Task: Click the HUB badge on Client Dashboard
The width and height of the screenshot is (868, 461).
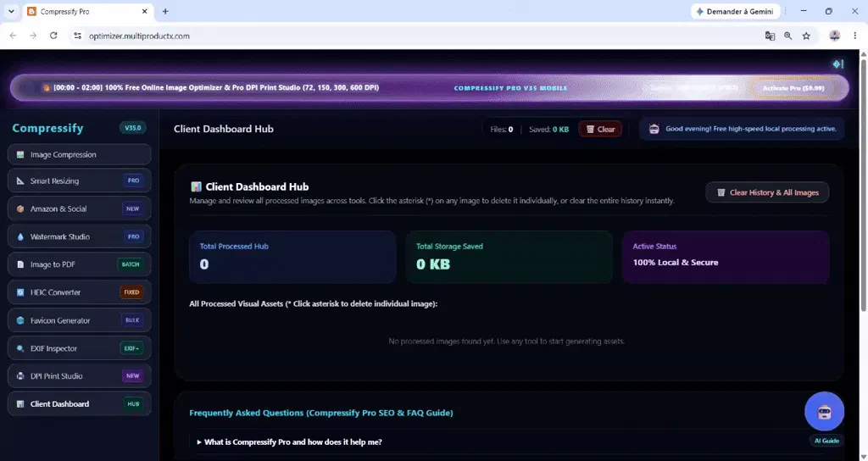Action: point(133,404)
